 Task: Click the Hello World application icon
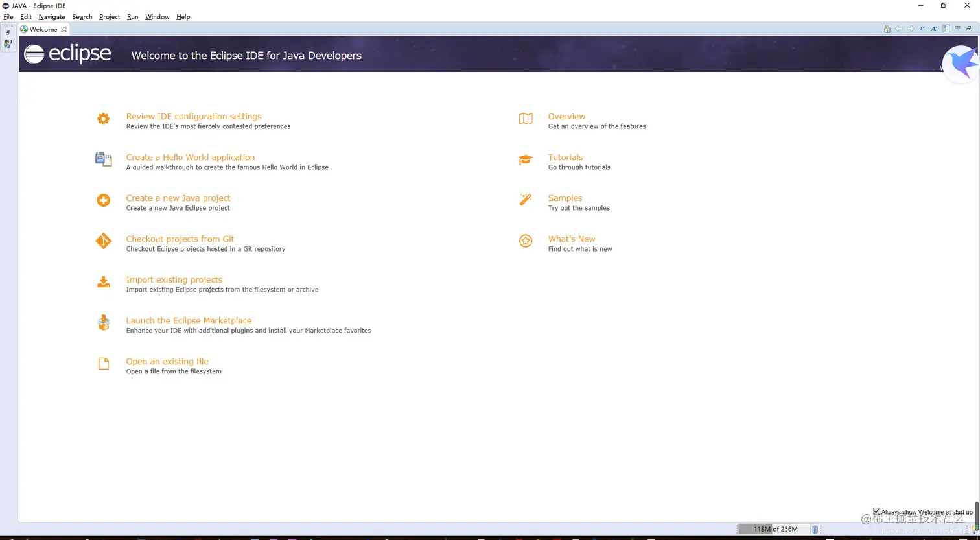coord(103,159)
